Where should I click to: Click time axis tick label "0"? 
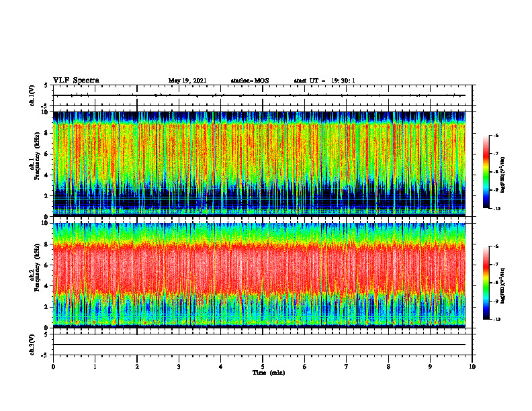(53, 367)
